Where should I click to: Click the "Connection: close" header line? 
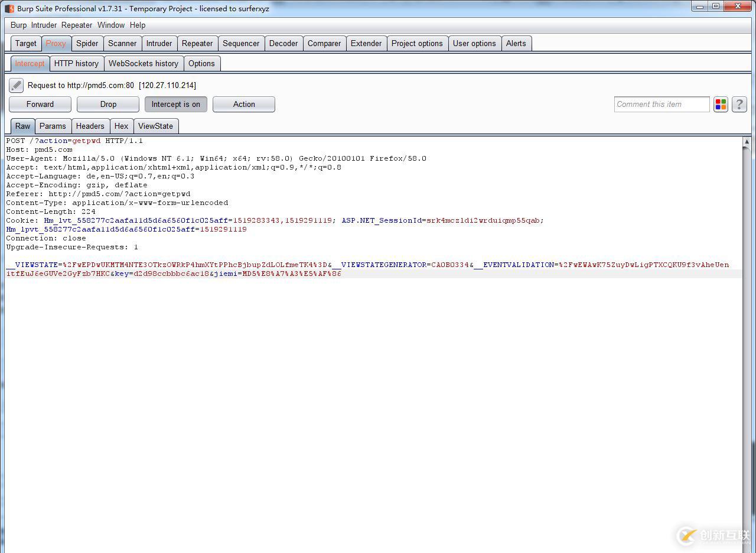click(46, 238)
